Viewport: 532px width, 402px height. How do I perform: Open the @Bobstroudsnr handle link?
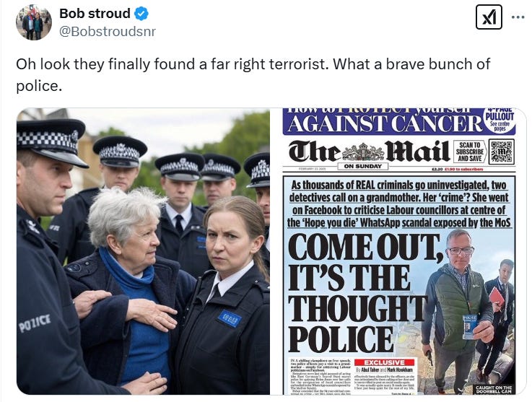pos(108,31)
